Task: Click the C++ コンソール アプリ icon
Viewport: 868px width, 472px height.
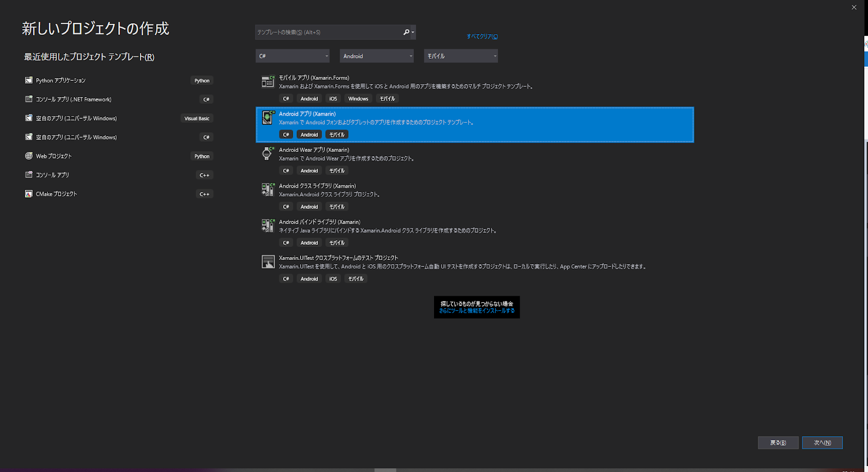Action: (29, 175)
